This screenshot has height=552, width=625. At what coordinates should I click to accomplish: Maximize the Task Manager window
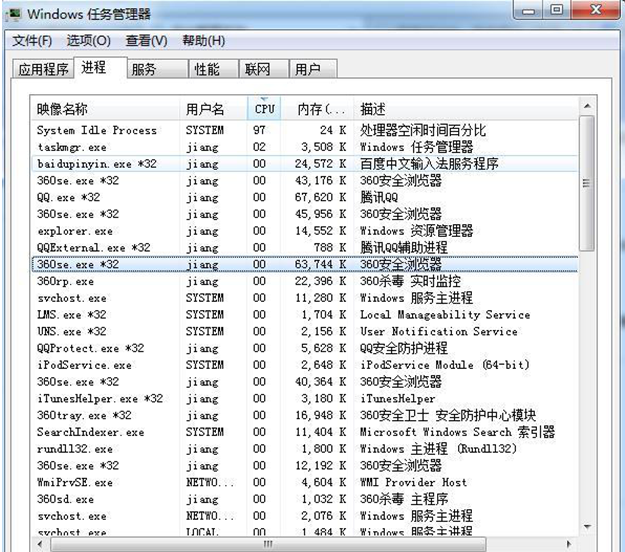(x=556, y=10)
